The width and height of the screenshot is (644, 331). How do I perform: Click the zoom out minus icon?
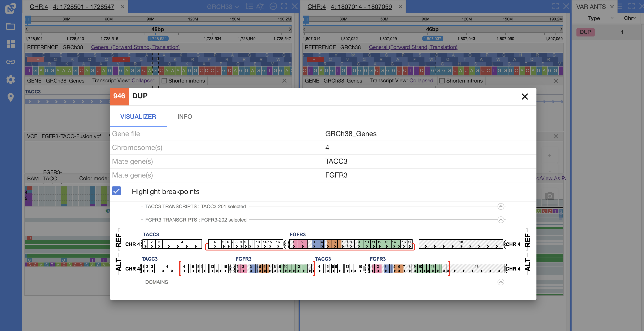click(x=273, y=6)
